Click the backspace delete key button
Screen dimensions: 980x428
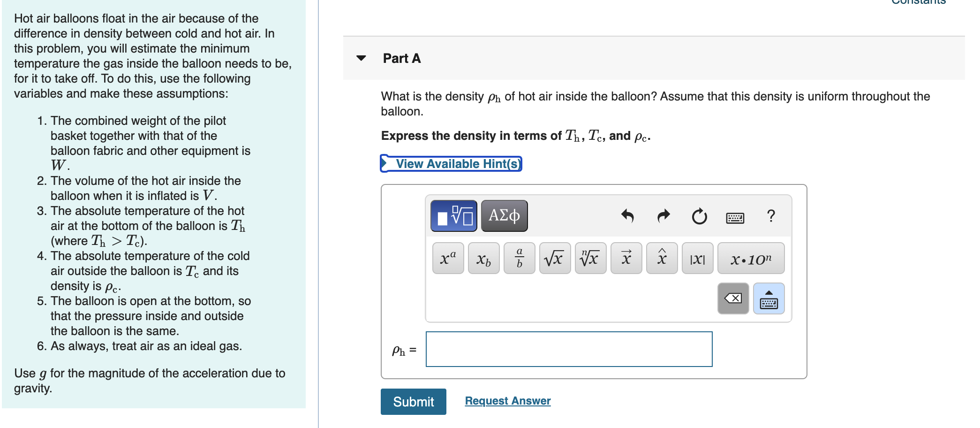[x=733, y=298]
